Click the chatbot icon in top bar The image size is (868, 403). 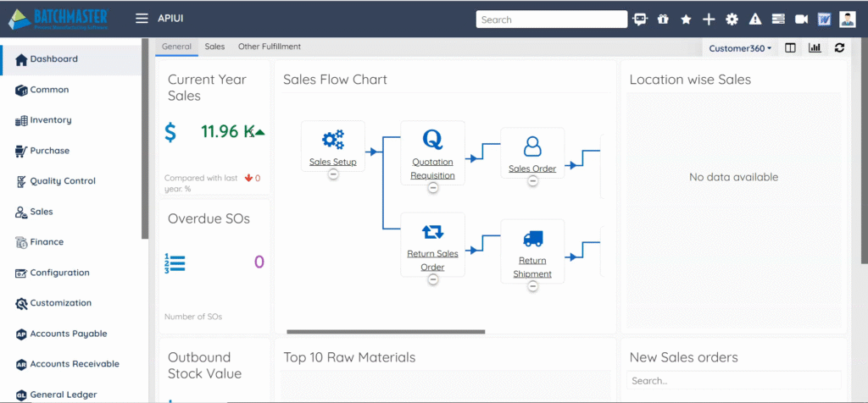[640, 19]
